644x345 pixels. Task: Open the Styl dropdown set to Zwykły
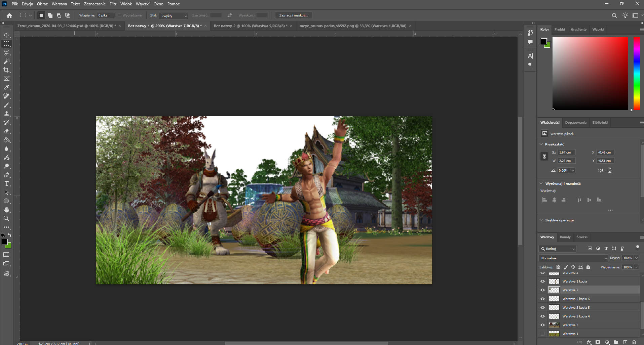coord(174,15)
